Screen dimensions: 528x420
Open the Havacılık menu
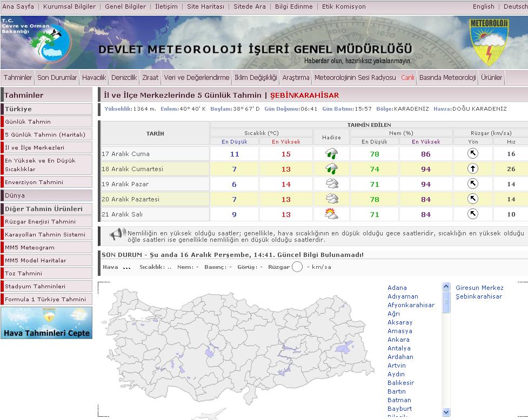point(94,78)
